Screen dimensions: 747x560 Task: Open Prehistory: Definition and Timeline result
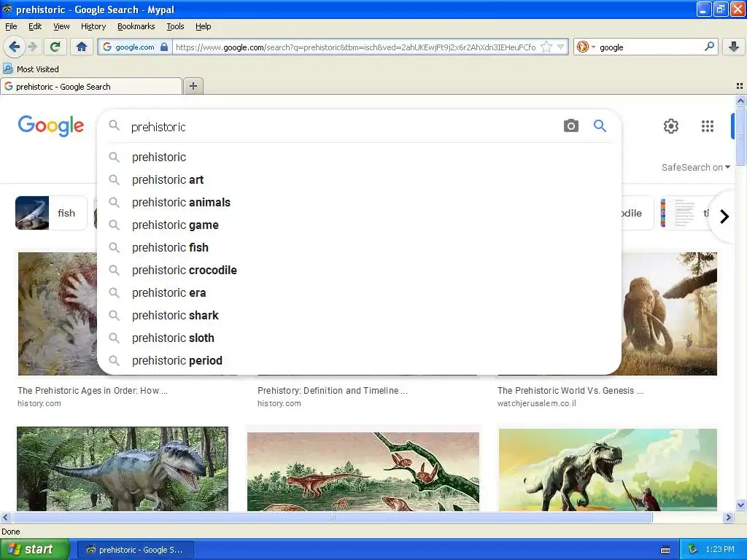(333, 391)
